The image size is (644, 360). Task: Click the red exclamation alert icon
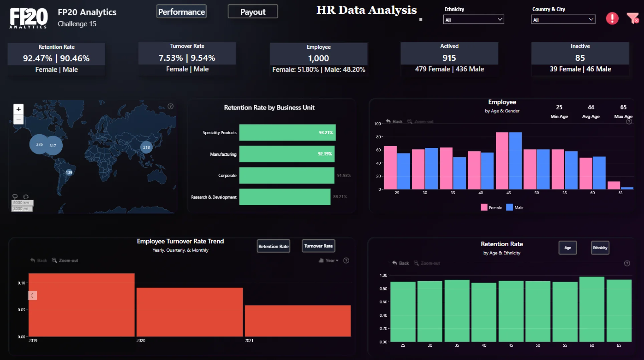pos(612,18)
